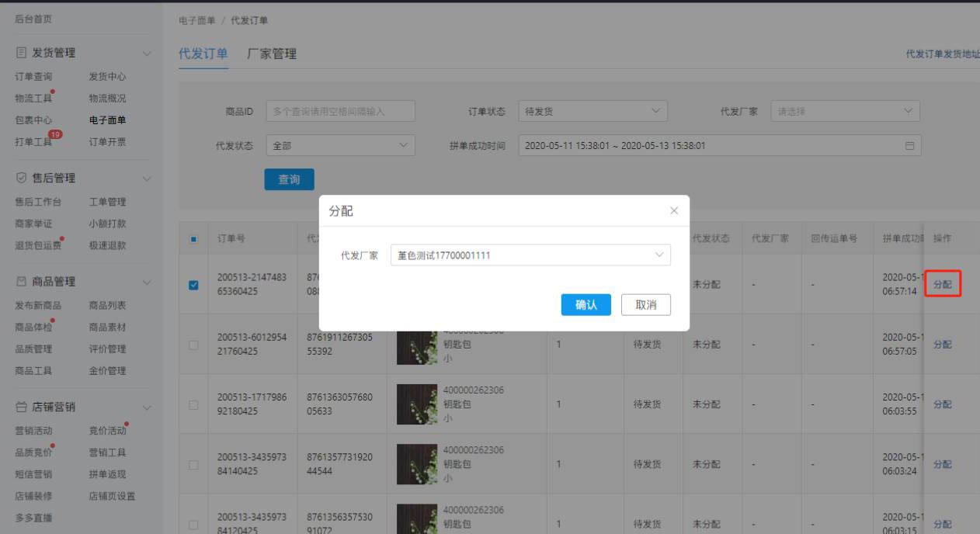Collapse the 商品管理 sidebar section chevron
Viewport: 980px width, 534px height.
(x=147, y=282)
